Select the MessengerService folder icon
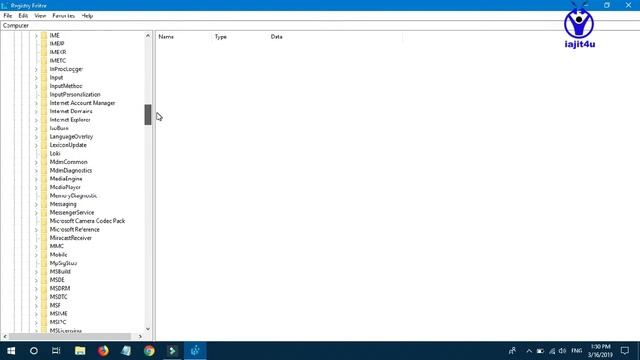This screenshot has width=640, height=360. tap(44, 213)
